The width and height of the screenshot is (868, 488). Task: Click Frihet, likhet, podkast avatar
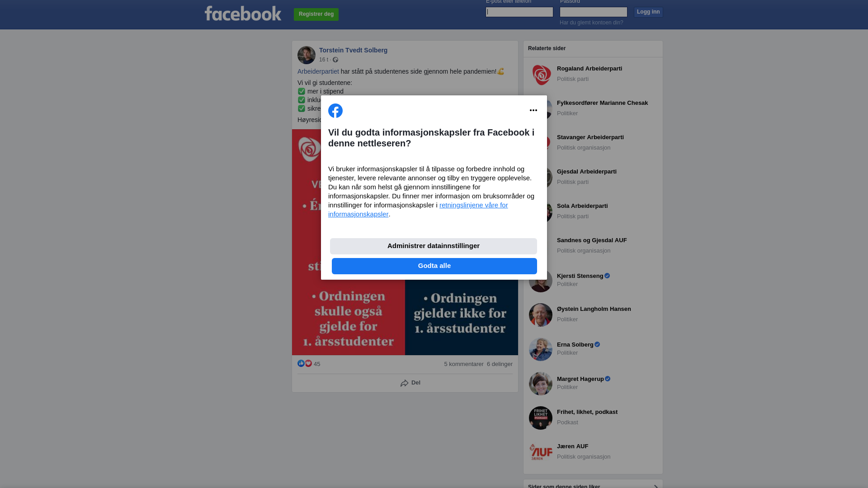[541, 418]
